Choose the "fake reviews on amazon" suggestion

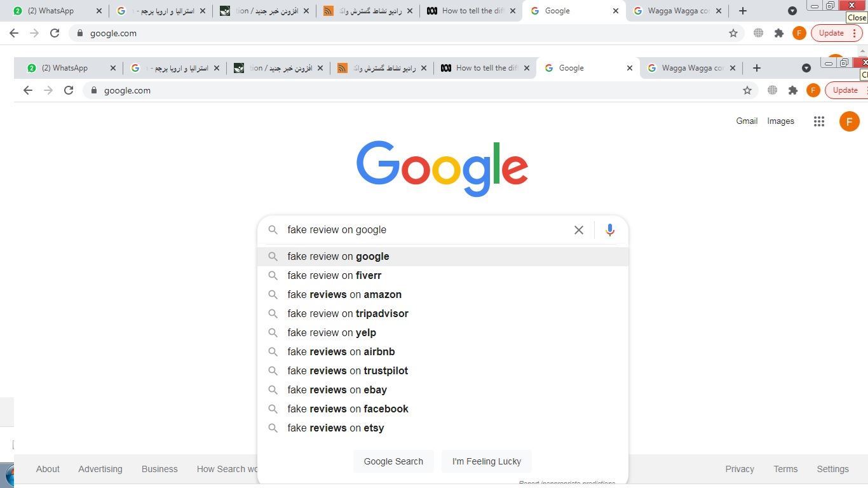(x=344, y=295)
